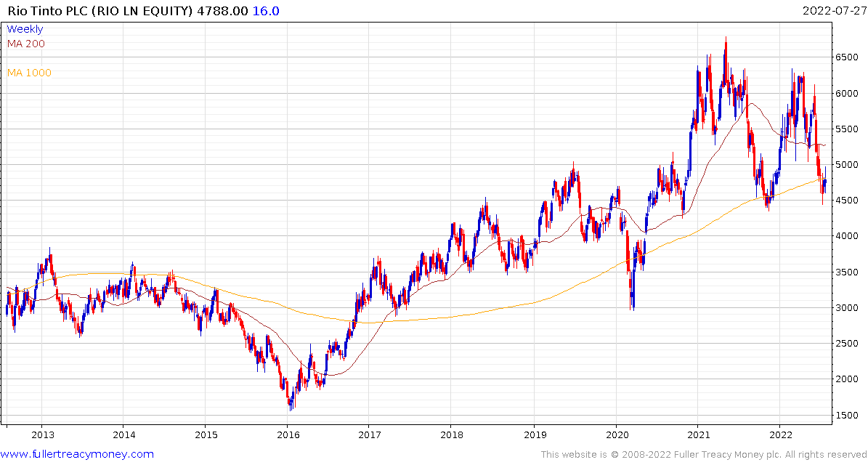Click the 2019 year label on x-axis

coord(534,434)
